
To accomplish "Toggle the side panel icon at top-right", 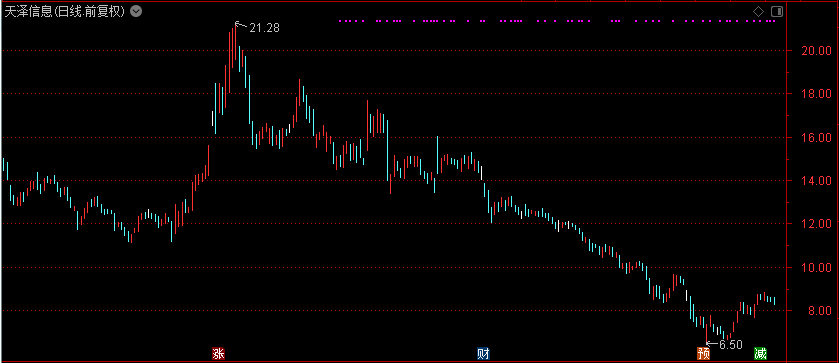I will point(777,11).
